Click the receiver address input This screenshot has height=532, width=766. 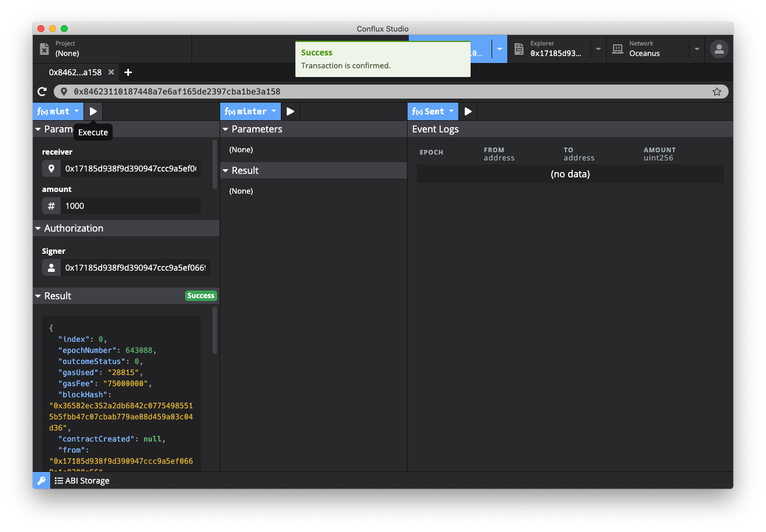coord(131,169)
